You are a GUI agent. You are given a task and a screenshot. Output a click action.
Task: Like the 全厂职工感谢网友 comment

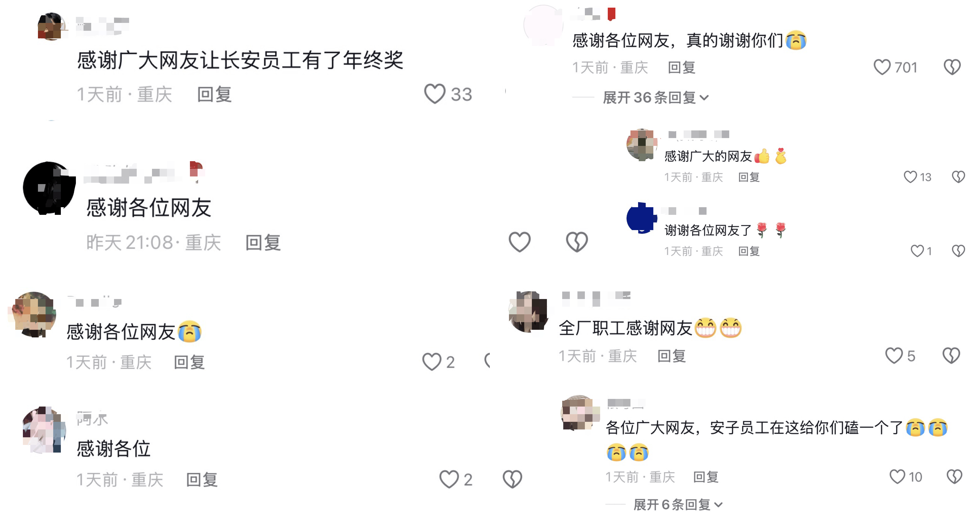click(894, 356)
